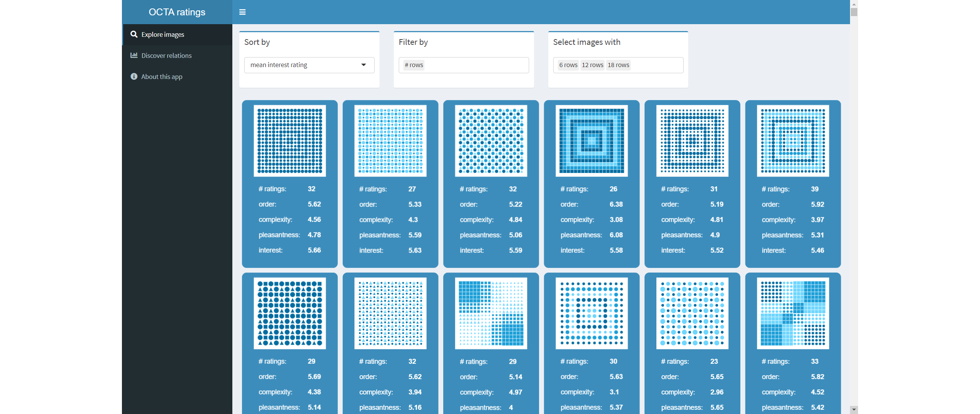Screen dimensions: 980x414
Task: Click the OCTA ratings title link
Action: pyautogui.click(x=177, y=12)
